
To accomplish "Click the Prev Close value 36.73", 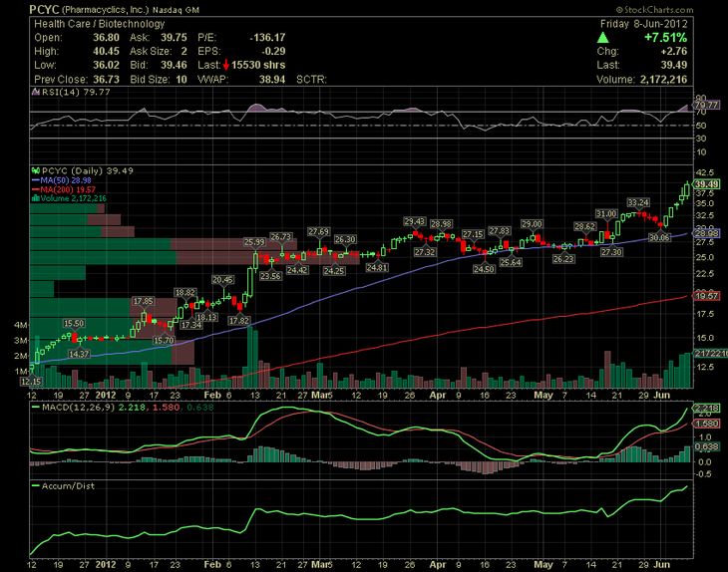I will [x=106, y=79].
